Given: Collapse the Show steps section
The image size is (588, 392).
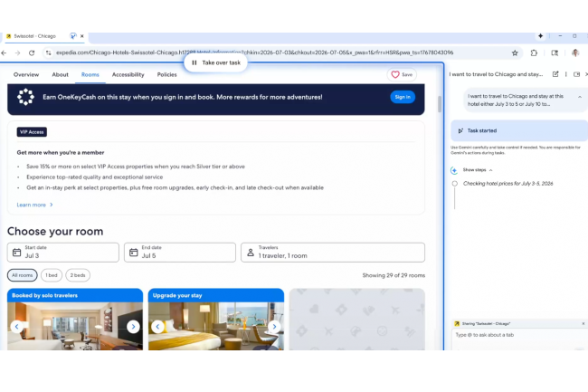Looking at the screenshot, I should point(476,170).
